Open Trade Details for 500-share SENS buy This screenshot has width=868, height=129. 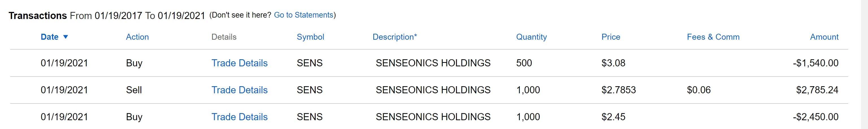239,63
